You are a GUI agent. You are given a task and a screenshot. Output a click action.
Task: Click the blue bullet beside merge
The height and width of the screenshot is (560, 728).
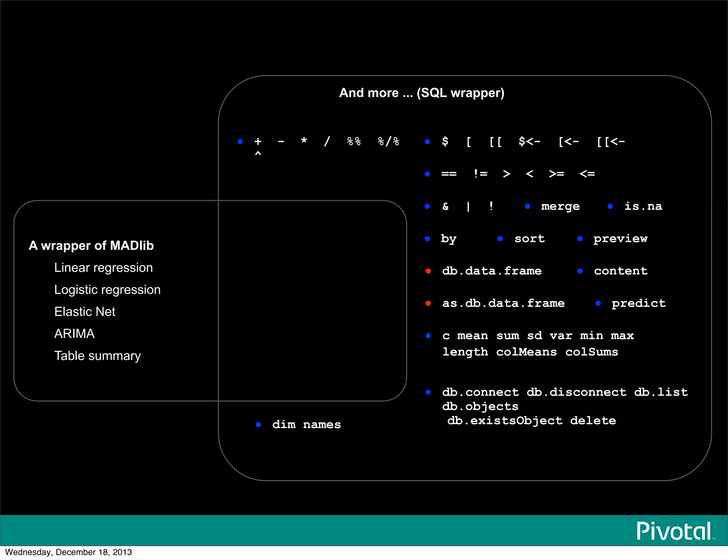[x=528, y=206]
